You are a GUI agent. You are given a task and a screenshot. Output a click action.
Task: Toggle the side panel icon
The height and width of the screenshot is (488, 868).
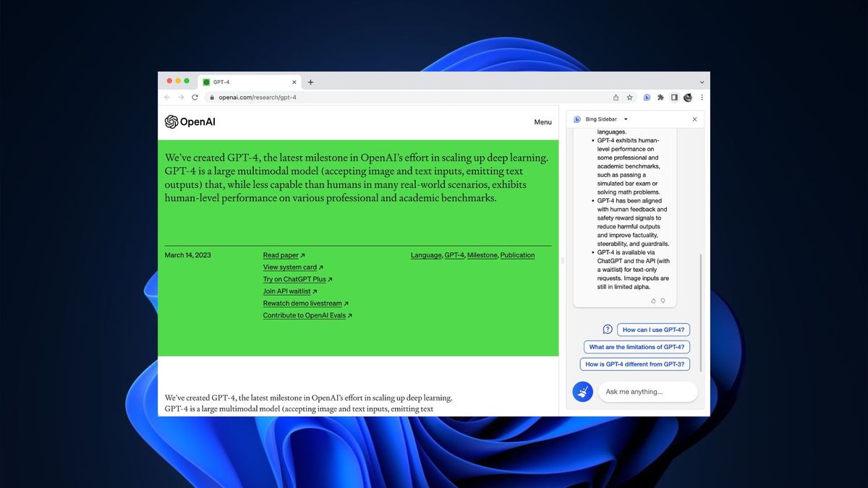click(674, 98)
